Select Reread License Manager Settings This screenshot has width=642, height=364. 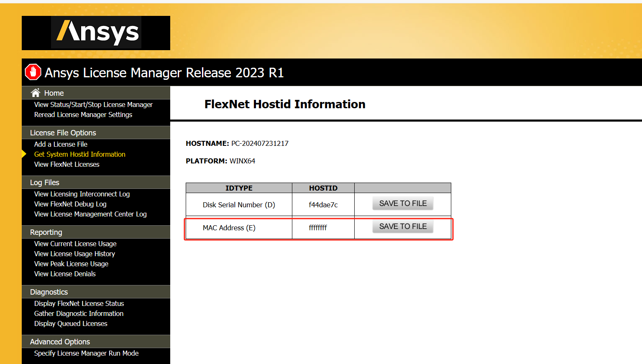[83, 115]
